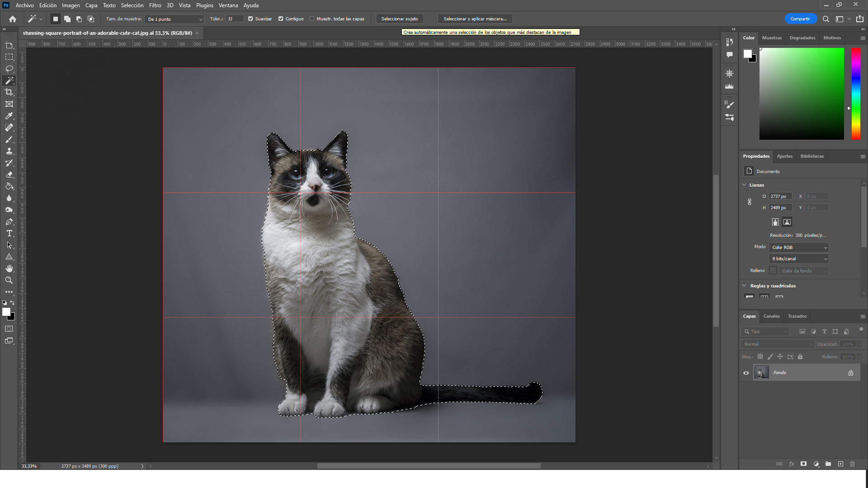
Task: Open the Color RGB mode dropdown
Action: pyautogui.click(x=799, y=248)
